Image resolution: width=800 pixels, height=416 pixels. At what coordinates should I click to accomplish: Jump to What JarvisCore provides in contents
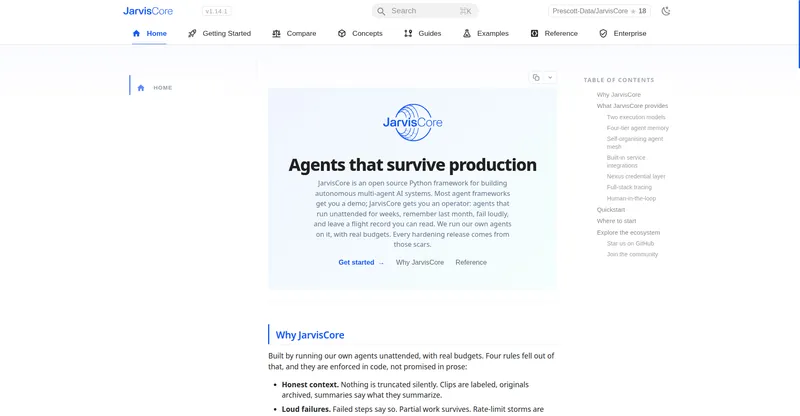[x=632, y=106]
